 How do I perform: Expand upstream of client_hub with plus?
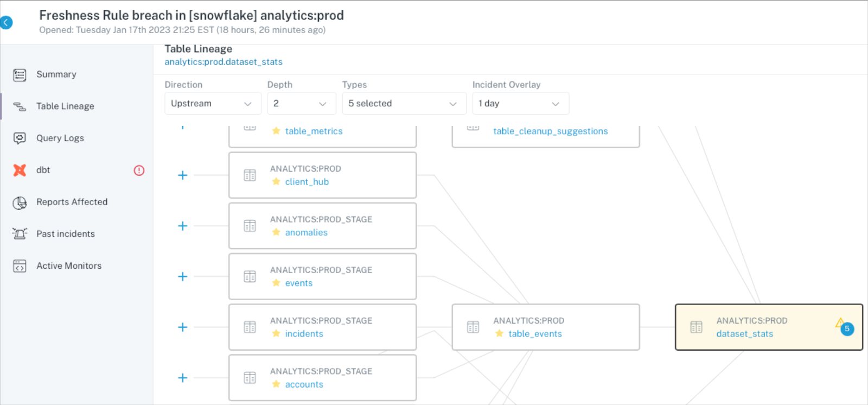click(x=183, y=175)
